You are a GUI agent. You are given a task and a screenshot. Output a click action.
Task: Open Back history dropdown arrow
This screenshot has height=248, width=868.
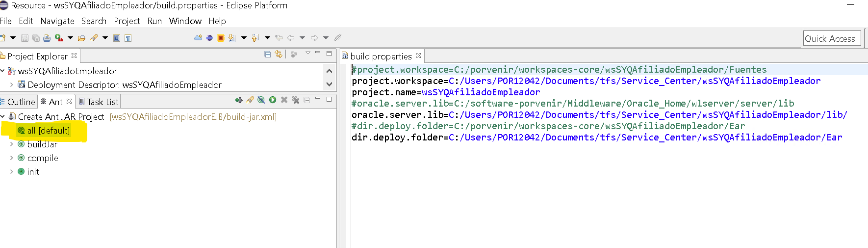pyautogui.click(x=302, y=38)
